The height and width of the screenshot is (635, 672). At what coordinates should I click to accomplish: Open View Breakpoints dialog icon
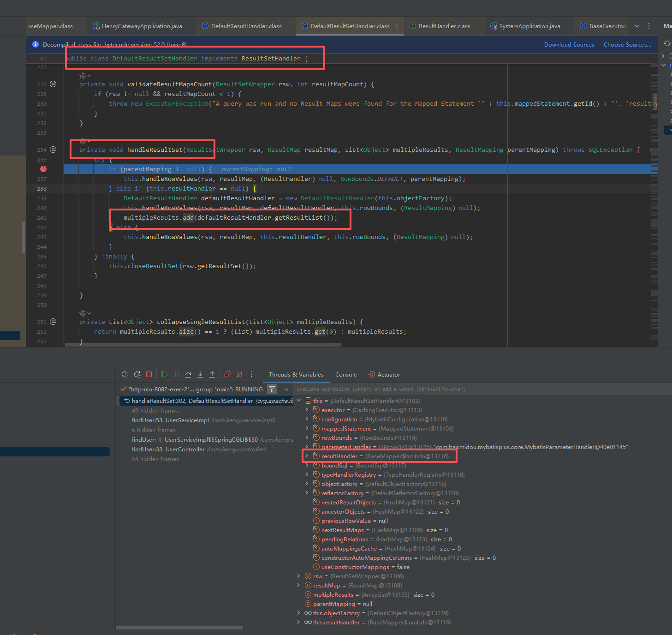point(227,374)
